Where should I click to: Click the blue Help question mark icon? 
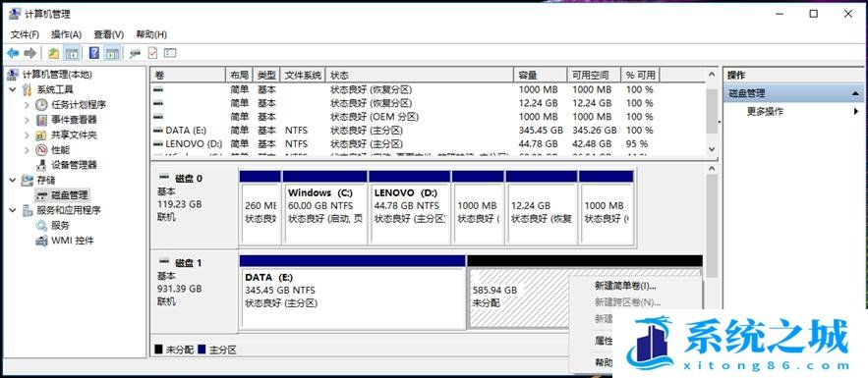[94, 53]
